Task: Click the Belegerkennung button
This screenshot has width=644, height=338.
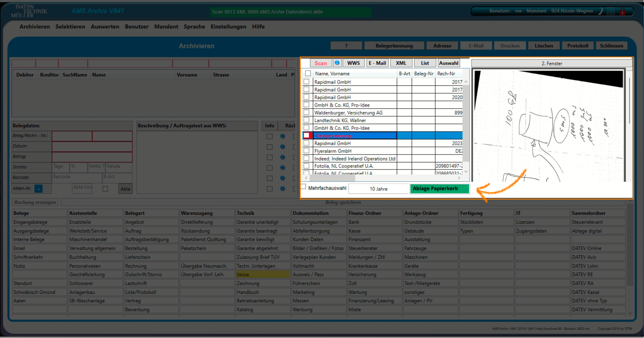Action: (394, 46)
